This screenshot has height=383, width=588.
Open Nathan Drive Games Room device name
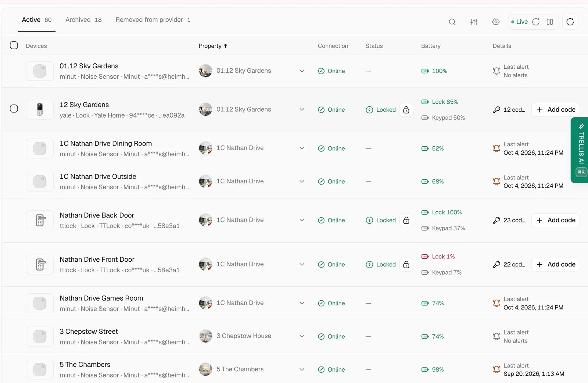coord(101,298)
